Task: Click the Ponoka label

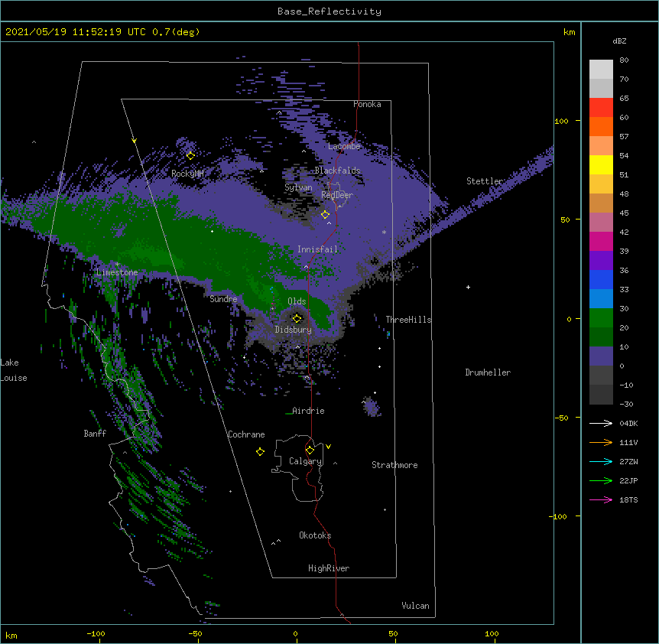Action: (367, 104)
